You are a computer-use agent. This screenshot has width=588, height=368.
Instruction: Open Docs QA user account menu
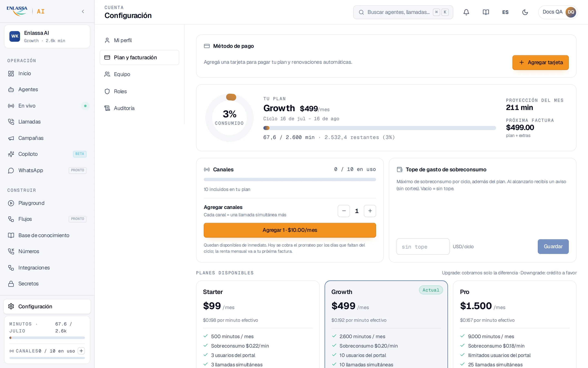558,12
